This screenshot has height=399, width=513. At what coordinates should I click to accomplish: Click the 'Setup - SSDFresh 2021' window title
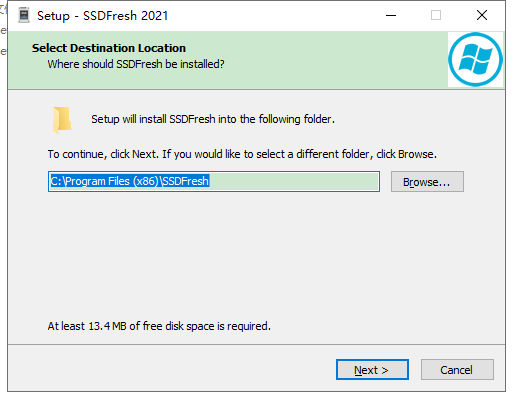tap(102, 16)
